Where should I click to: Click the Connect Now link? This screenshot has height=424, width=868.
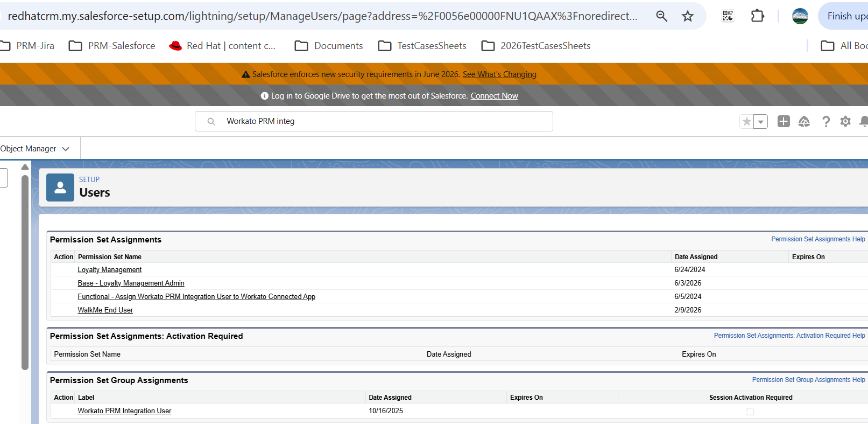(494, 96)
